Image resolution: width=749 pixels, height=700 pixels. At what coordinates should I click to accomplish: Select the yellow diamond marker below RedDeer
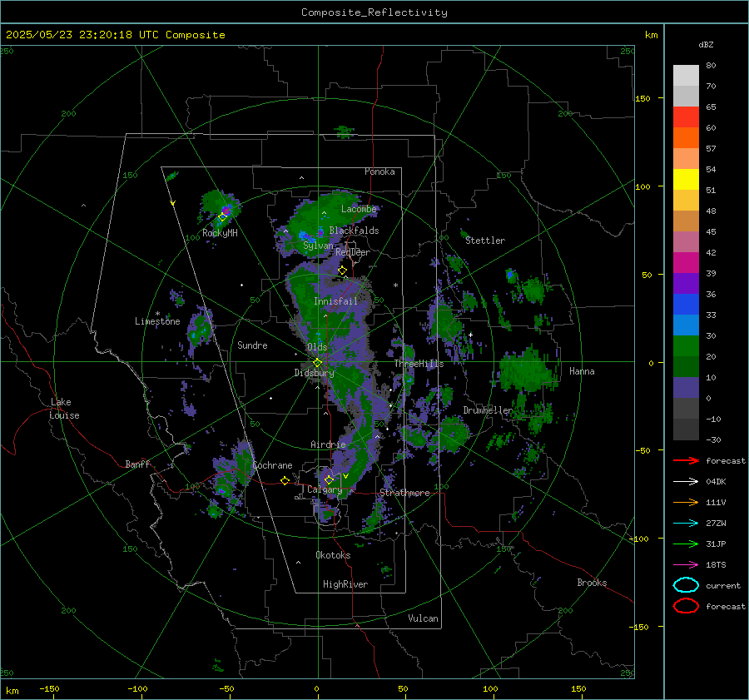pos(343,271)
